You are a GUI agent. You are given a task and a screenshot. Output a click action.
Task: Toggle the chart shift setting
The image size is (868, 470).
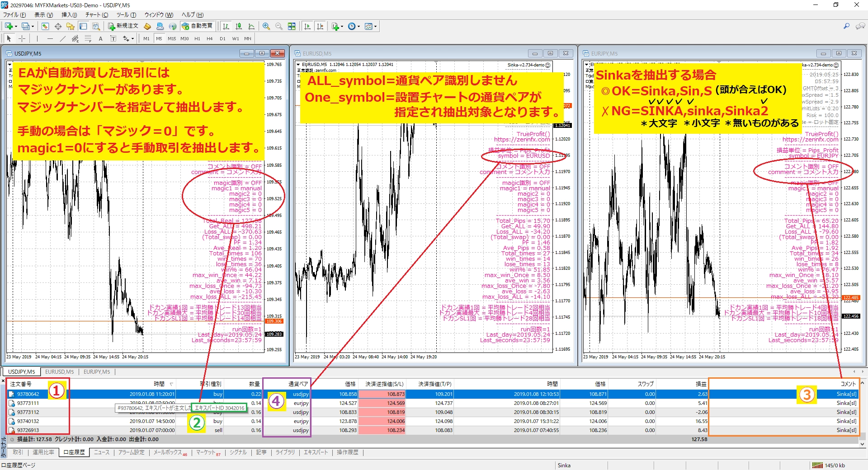321,26
